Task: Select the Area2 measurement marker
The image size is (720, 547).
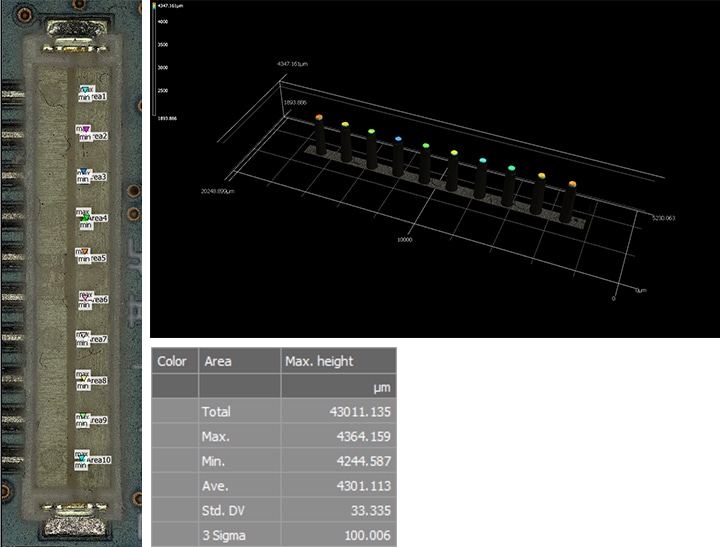Action: tap(87, 131)
